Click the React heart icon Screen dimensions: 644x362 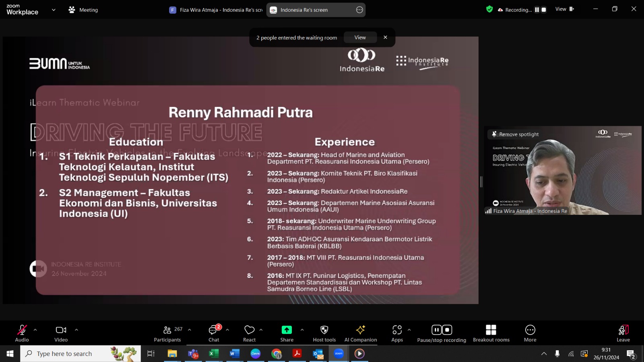[249, 330]
